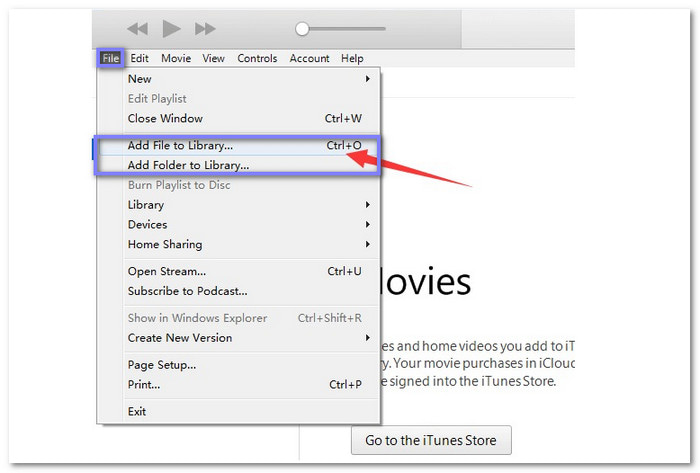Expand the Devices submenu
700x473 pixels.
pyautogui.click(x=238, y=224)
